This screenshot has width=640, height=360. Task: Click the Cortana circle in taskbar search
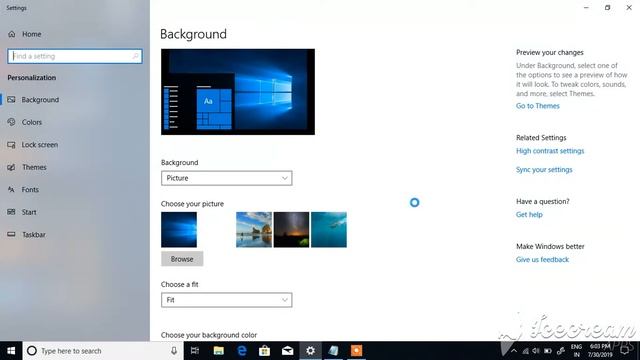click(32, 351)
